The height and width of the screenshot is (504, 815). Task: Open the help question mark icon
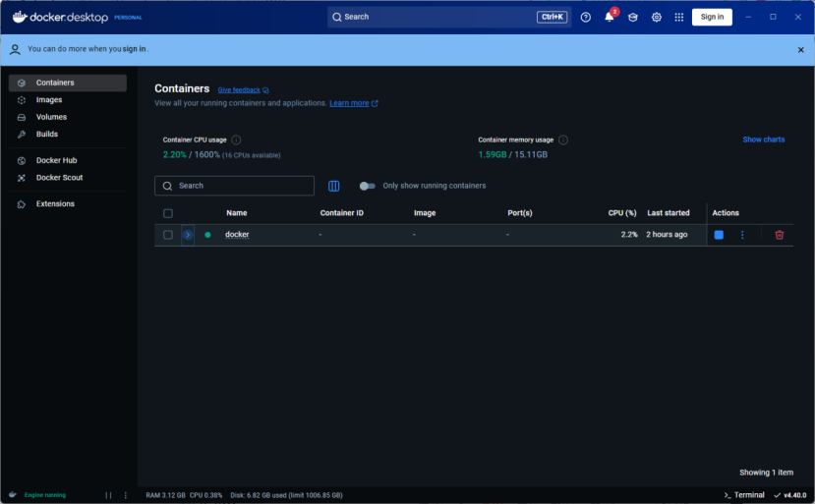pyautogui.click(x=585, y=17)
